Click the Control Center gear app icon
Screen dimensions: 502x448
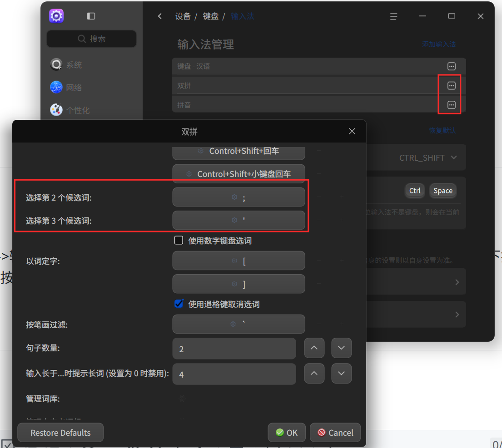click(56, 16)
